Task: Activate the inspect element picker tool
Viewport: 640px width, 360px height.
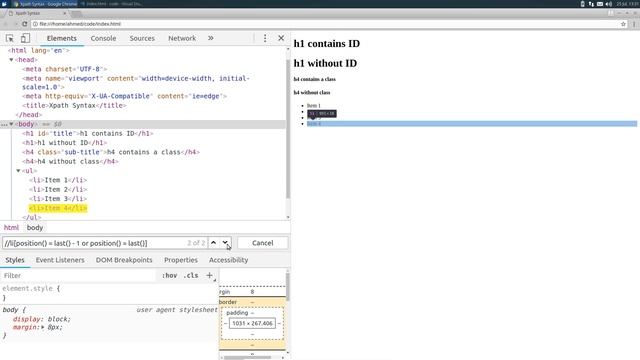Action: 10,38
